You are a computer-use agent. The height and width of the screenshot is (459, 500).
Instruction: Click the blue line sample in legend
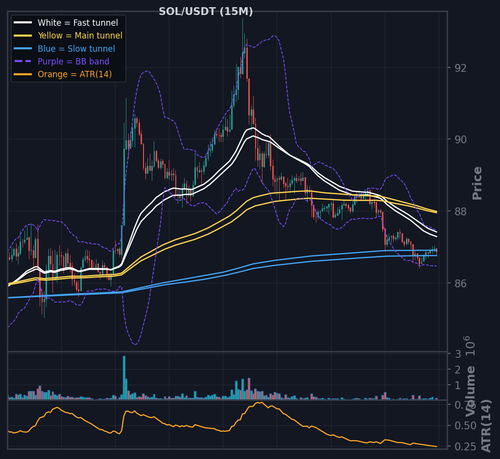point(23,49)
